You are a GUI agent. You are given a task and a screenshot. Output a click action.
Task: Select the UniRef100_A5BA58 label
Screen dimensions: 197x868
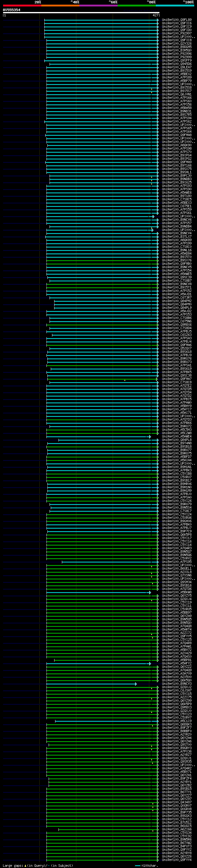point(176,108)
